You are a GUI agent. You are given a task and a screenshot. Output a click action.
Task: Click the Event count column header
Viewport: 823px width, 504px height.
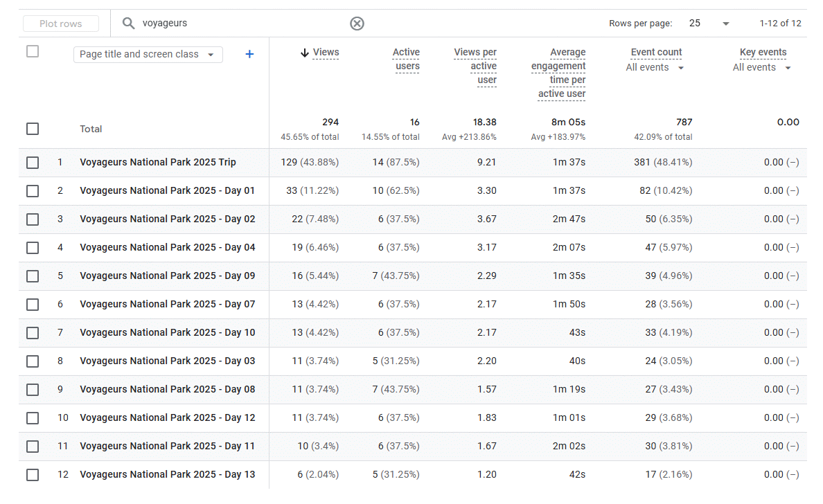(x=656, y=53)
